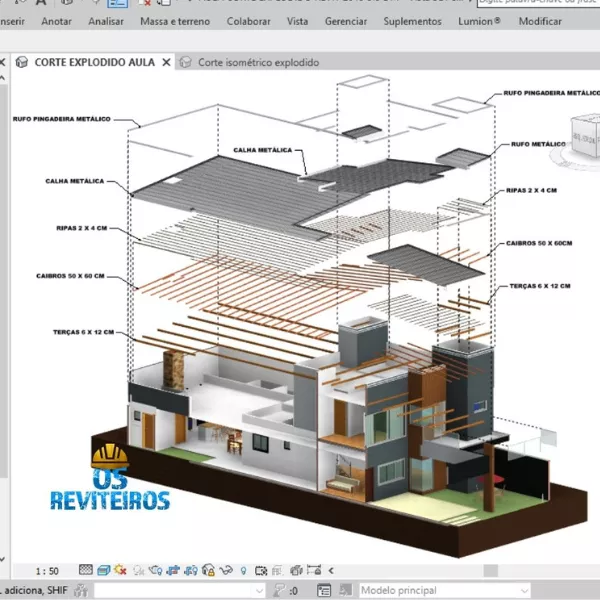The height and width of the screenshot is (600, 600).
Task: Toggle Show Crop Region icon
Action: coord(189,570)
